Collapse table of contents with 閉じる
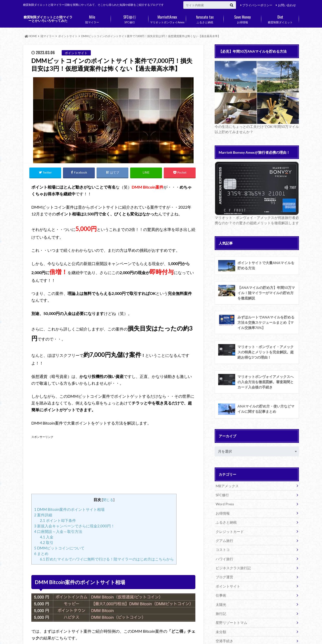The width and height of the screenshot is (322, 644). click(108, 500)
